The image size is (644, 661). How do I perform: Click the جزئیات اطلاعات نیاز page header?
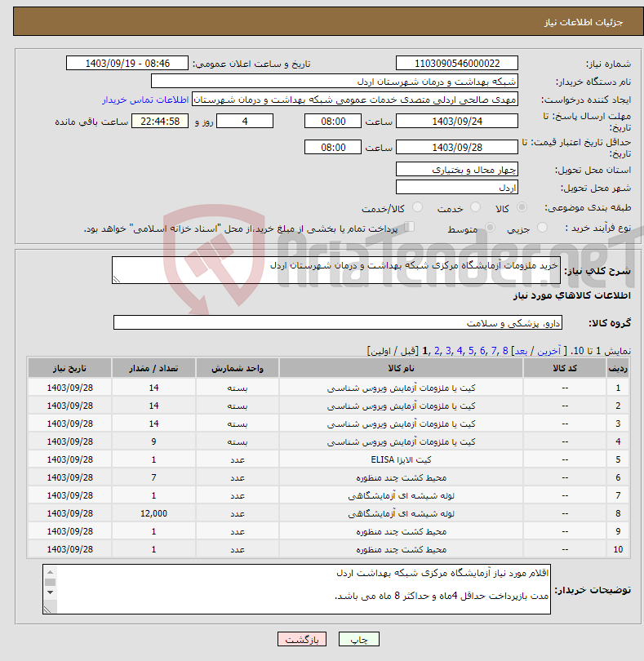(584, 22)
